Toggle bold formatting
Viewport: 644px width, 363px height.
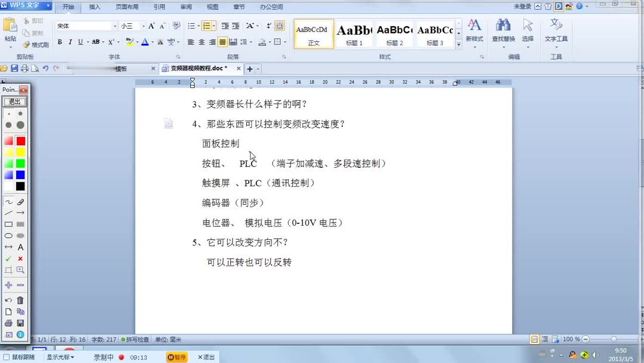(60, 42)
